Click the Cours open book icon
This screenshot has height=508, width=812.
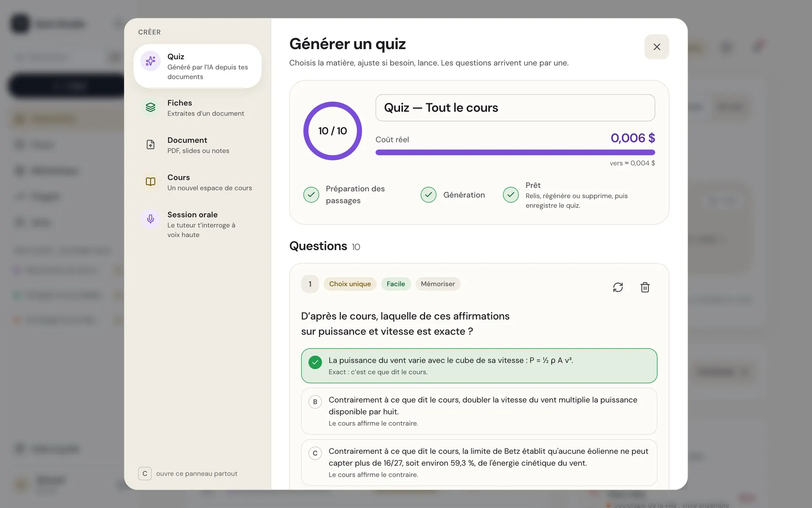click(x=151, y=182)
